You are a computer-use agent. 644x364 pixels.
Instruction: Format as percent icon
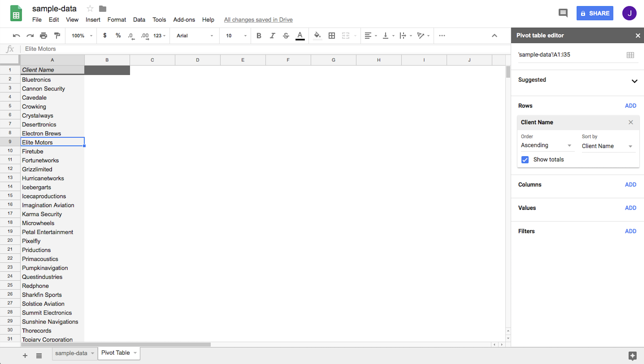(118, 35)
